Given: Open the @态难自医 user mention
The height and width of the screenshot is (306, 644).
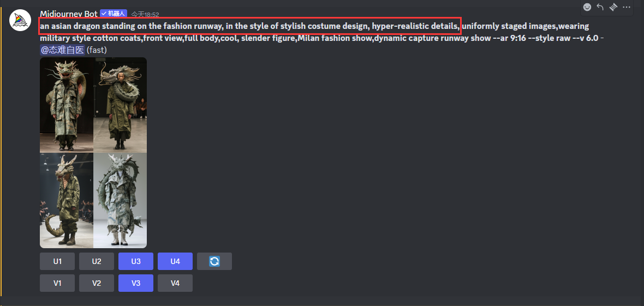Looking at the screenshot, I should [x=62, y=50].
